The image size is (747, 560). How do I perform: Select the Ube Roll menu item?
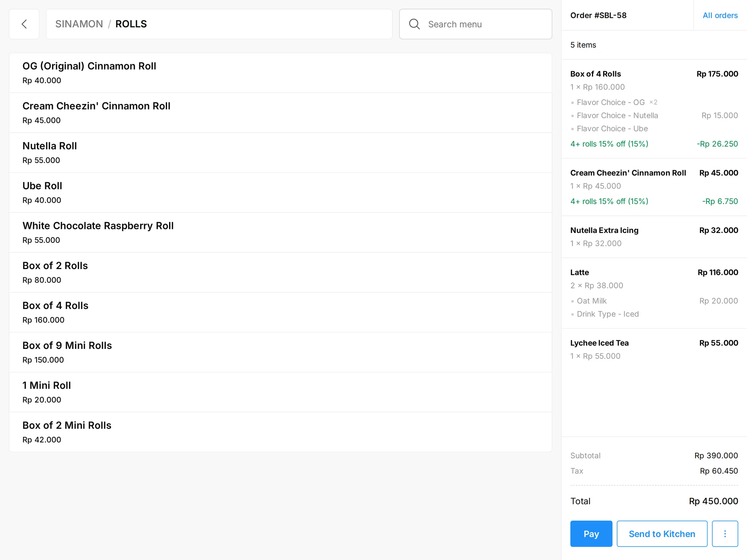pos(280,192)
